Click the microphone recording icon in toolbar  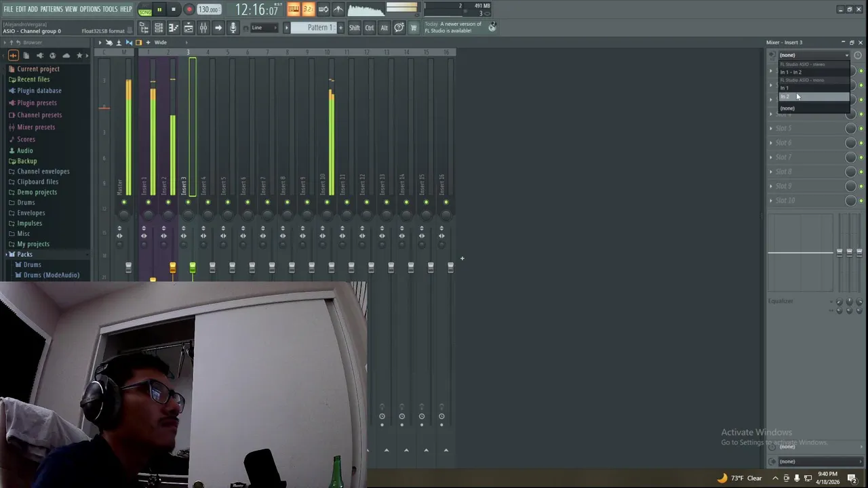coord(233,28)
